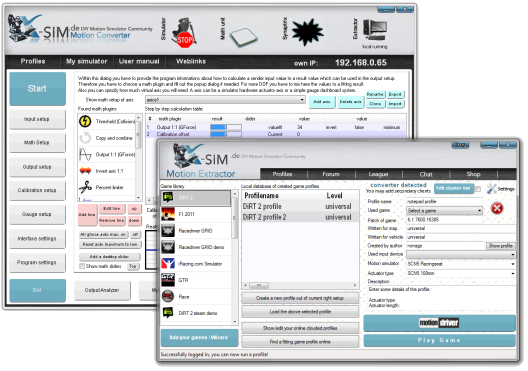Screen dimensions: 528x371
Task: Open the Motion simulator dropdown
Action: tap(461, 264)
